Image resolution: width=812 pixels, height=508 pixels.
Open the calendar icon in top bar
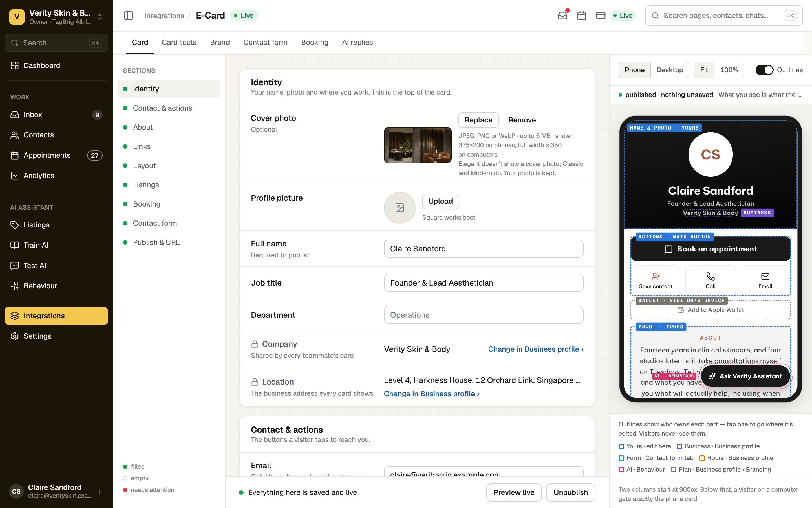pyautogui.click(x=581, y=16)
